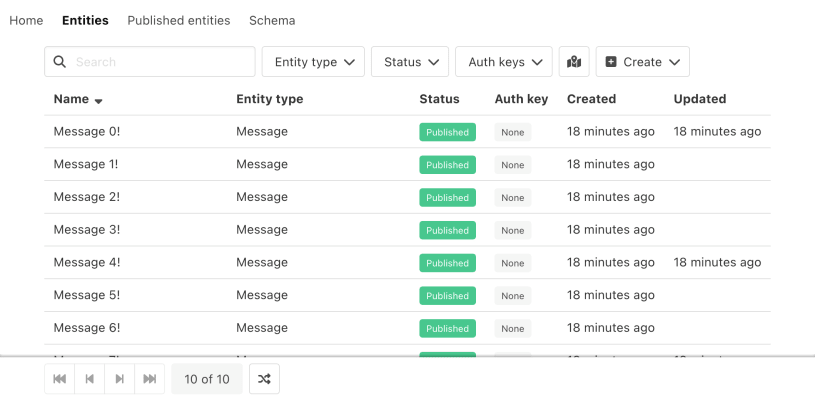Click the search magnifier icon
Viewport: 815px width, 400px height.
tap(59, 62)
